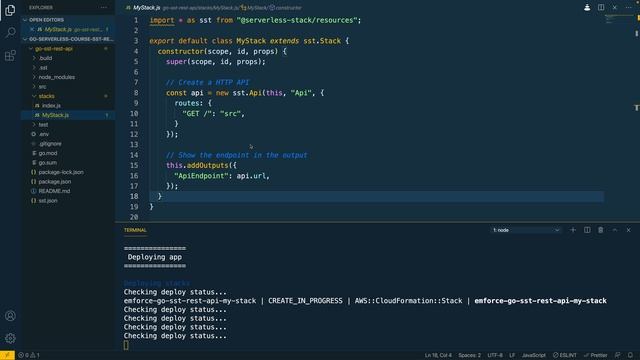
Task: Close the MyStack.js editor via title bar X
Action: coord(615,7)
